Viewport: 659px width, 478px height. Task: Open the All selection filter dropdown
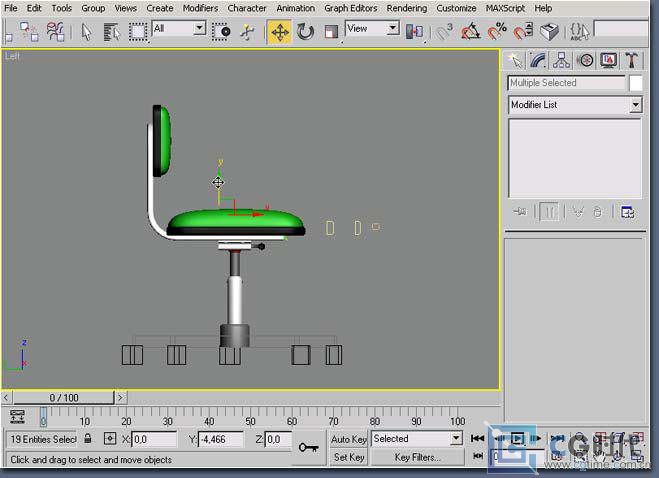pos(199,30)
